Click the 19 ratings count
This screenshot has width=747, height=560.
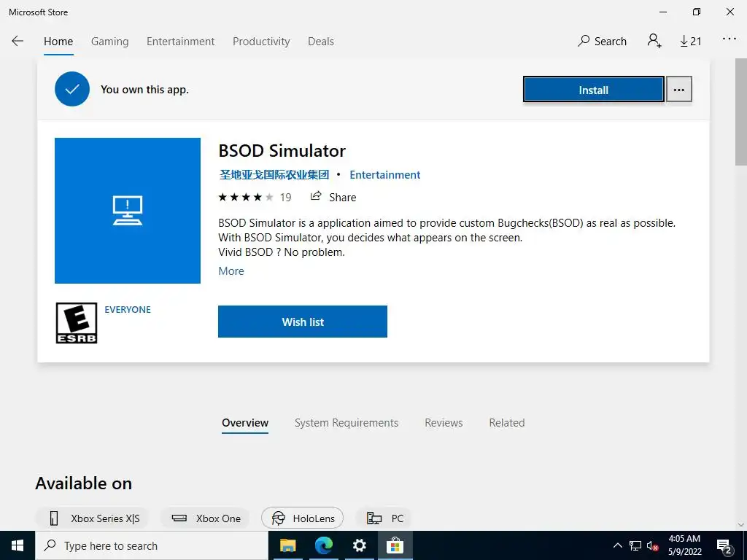(285, 197)
